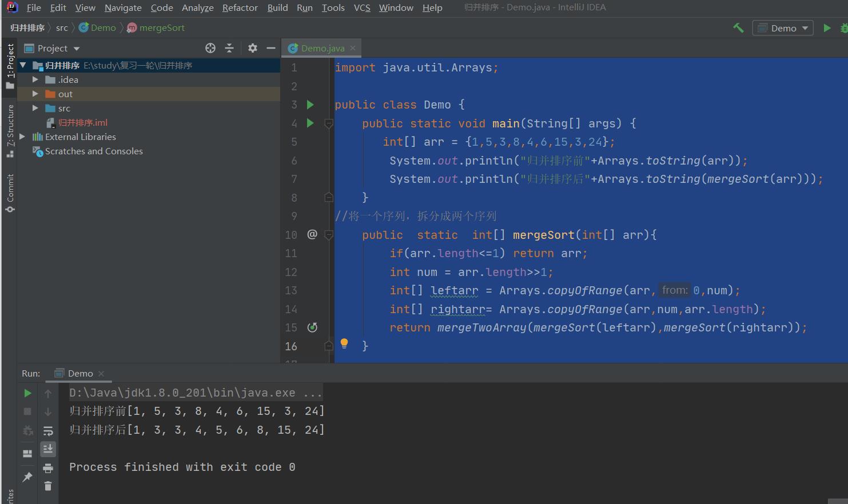The height and width of the screenshot is (504, 848).
Task: Click the yellow light bulb intention icon
Action: tap(344, 343)
